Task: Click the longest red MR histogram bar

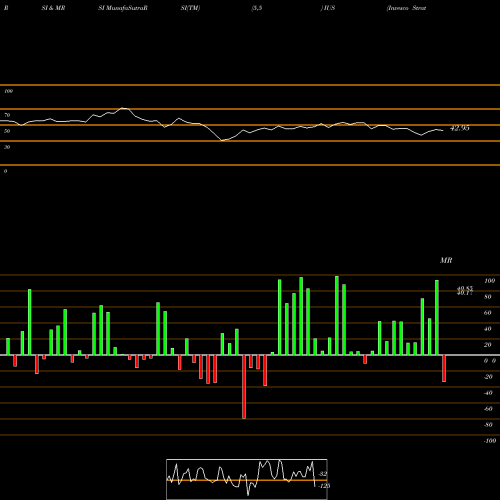Action: point(244,387)
